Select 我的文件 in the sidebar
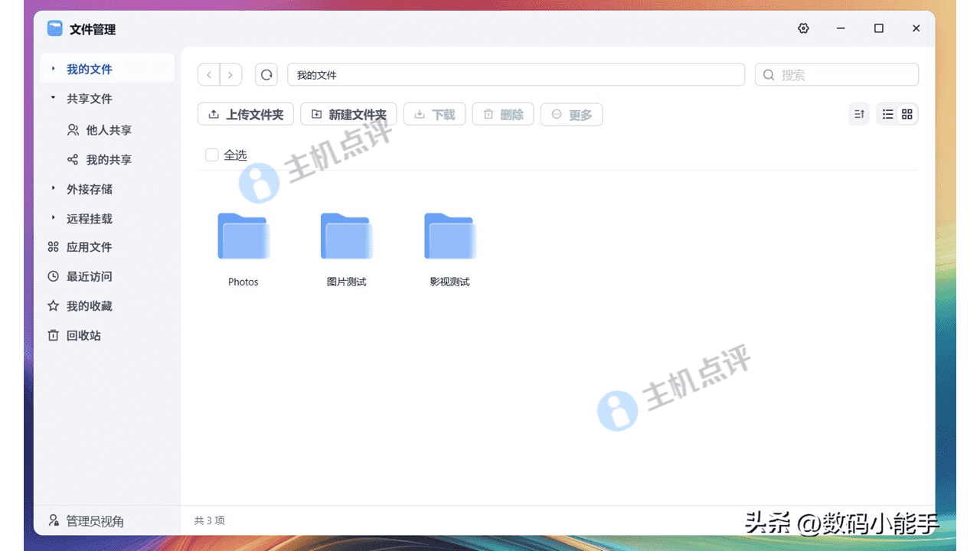Image resolution: width=980 pixels, height=551 pixels. click(x=88, y=68)
